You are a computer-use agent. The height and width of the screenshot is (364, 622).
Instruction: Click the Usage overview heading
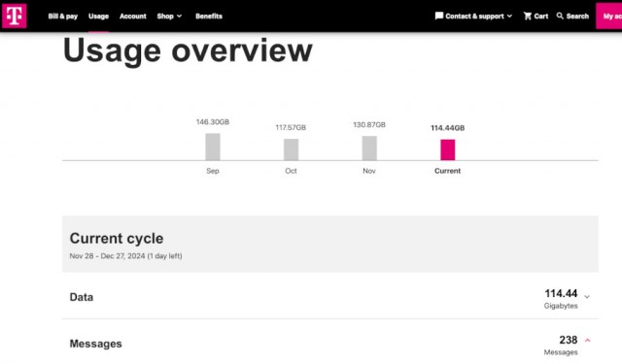point(188,50)
